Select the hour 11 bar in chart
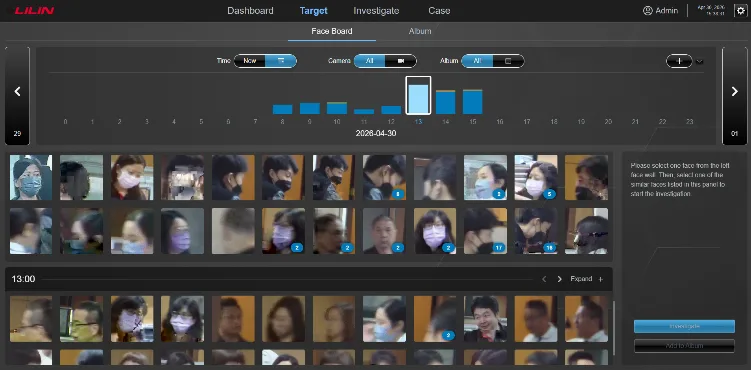The width and height of the screenshot is (751, 370). 364,112
